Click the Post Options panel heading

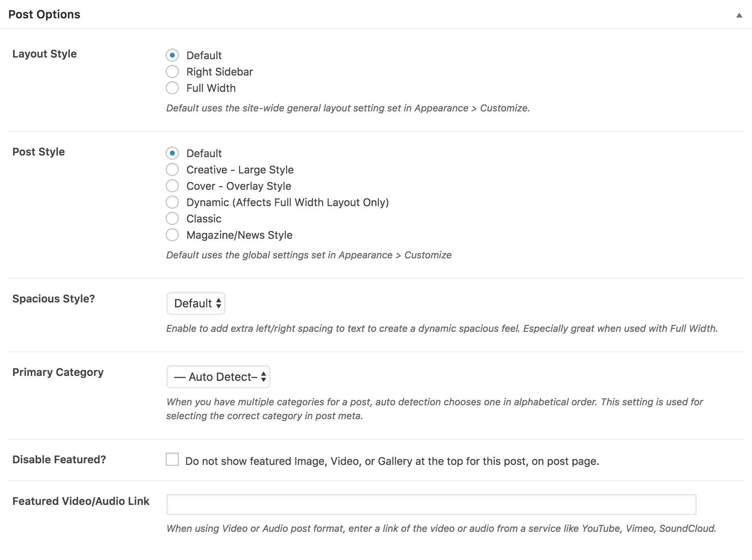pyautogui.click(x=44, y=14)
